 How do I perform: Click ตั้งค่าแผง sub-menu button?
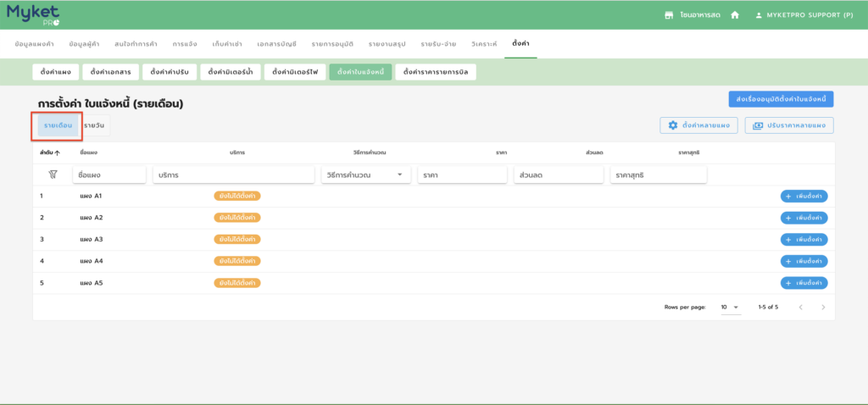coord(56,73)
